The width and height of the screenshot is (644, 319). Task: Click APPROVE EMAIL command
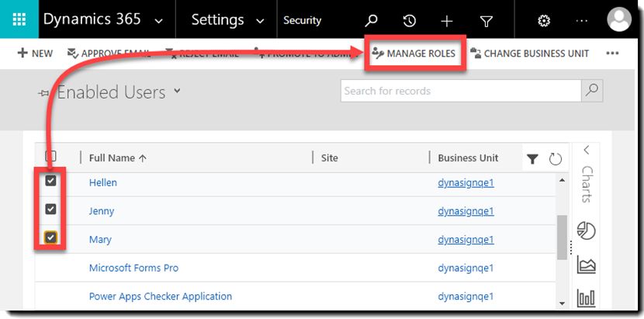point(109,54)
